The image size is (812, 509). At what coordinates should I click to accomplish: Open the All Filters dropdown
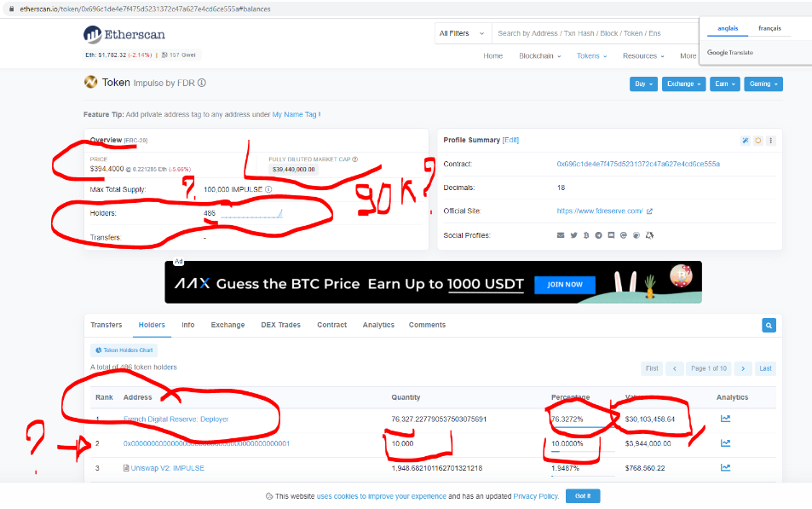(463, 33)
